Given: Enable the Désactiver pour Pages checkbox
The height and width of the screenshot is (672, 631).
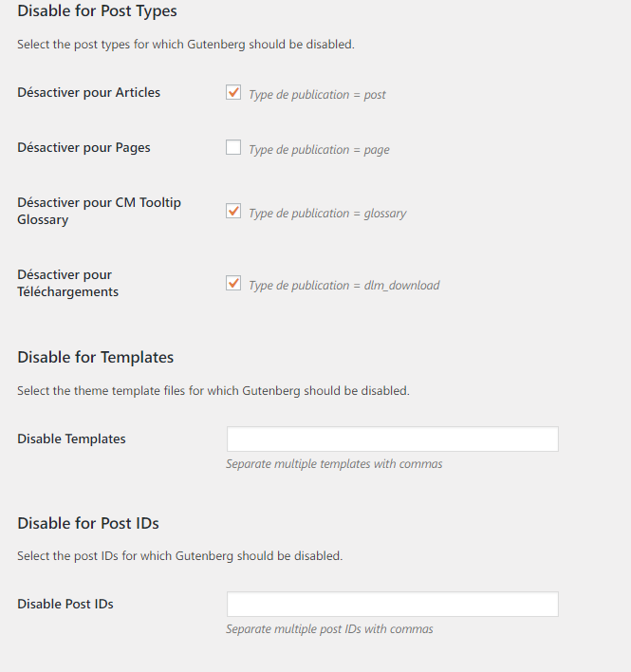Looking at the screenshot, I should click(x=233, y=147).
